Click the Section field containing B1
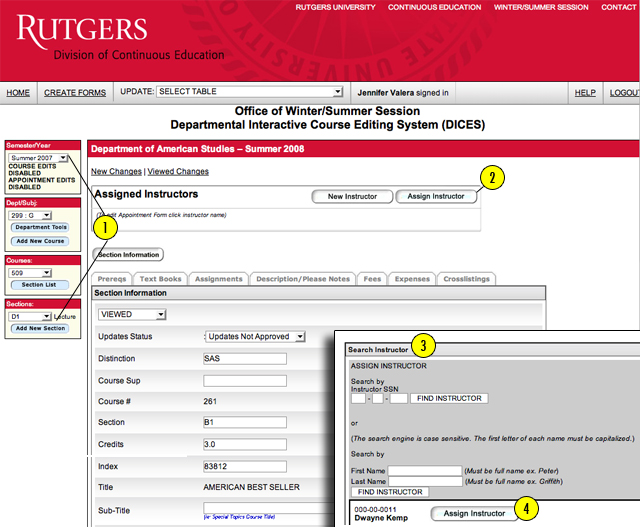 click(x=245, y=422)
